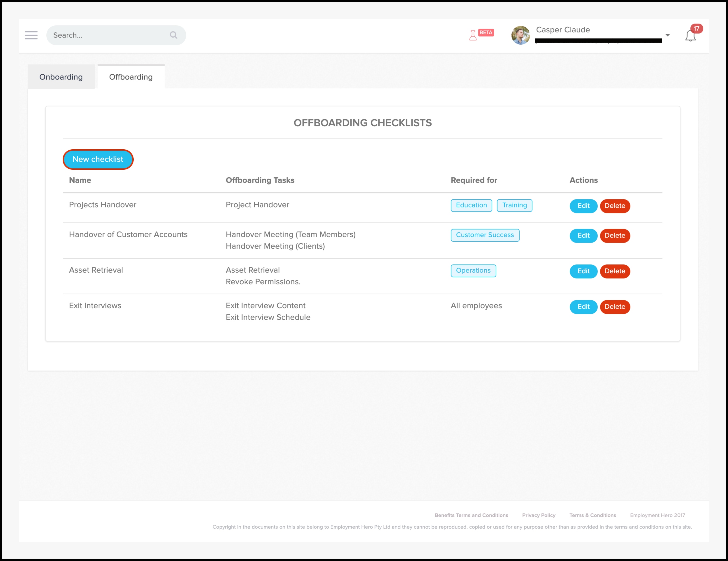Select the Offboarding tab
Screen dimensions: 728x561
131,77
